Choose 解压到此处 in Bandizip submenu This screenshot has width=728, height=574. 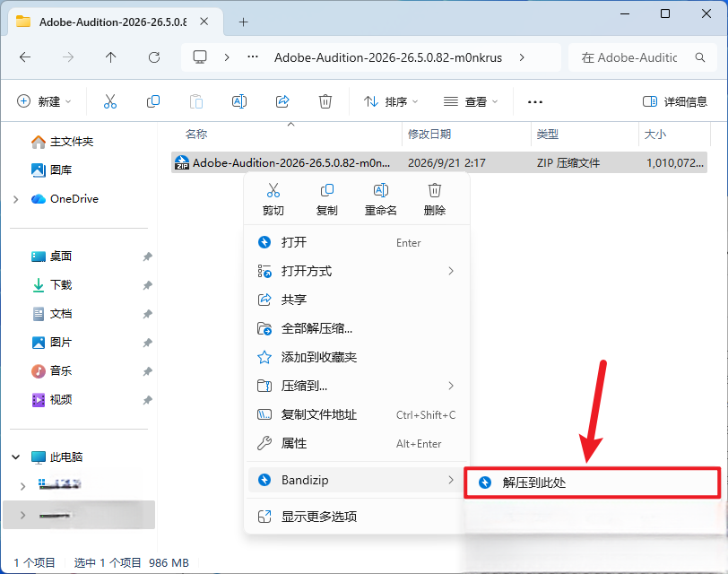593,483
